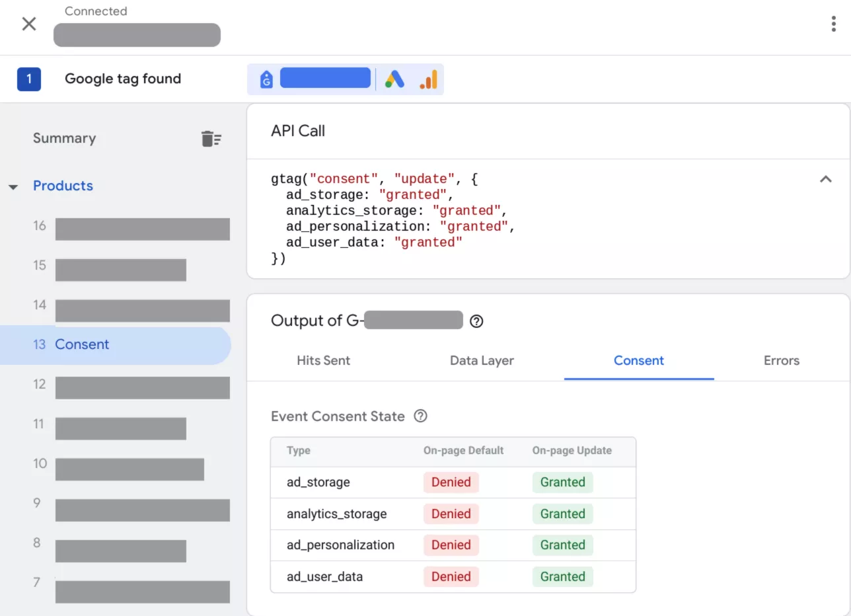Image resolution: width=851 pixels, height=616 pixels.
Task: Select Summary in the left sidebar
Action: coord(64,138)
